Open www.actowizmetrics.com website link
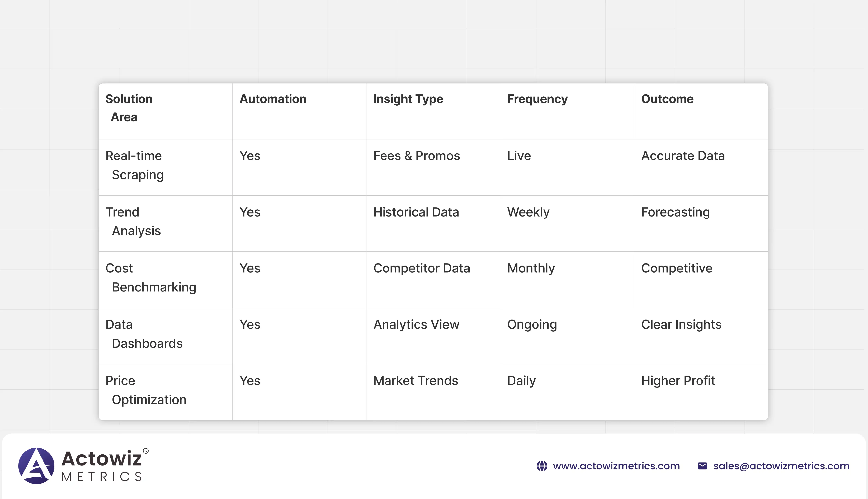 pos(616,466)
